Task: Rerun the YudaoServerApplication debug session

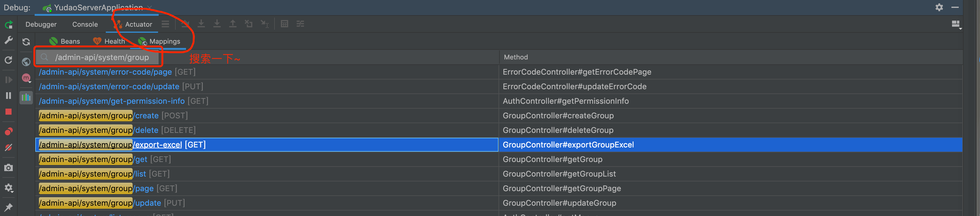Action: pos(9,25)
